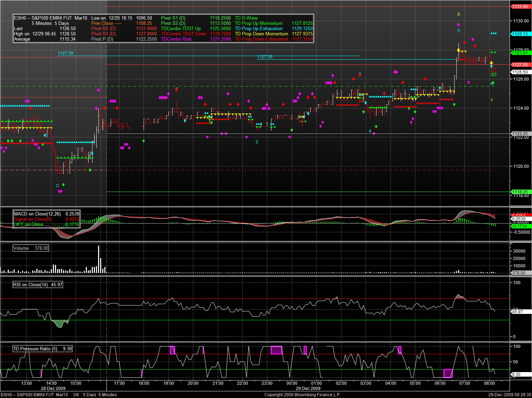Click the 45.97 RSI value tag
The height and width of the screenshot is (398, 532).
click(518, 311)
